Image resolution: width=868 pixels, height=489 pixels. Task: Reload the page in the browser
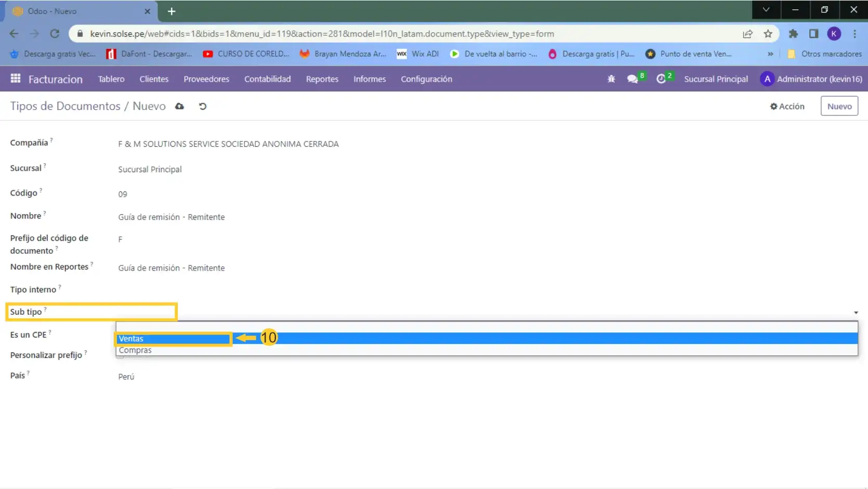coord(55,34)
